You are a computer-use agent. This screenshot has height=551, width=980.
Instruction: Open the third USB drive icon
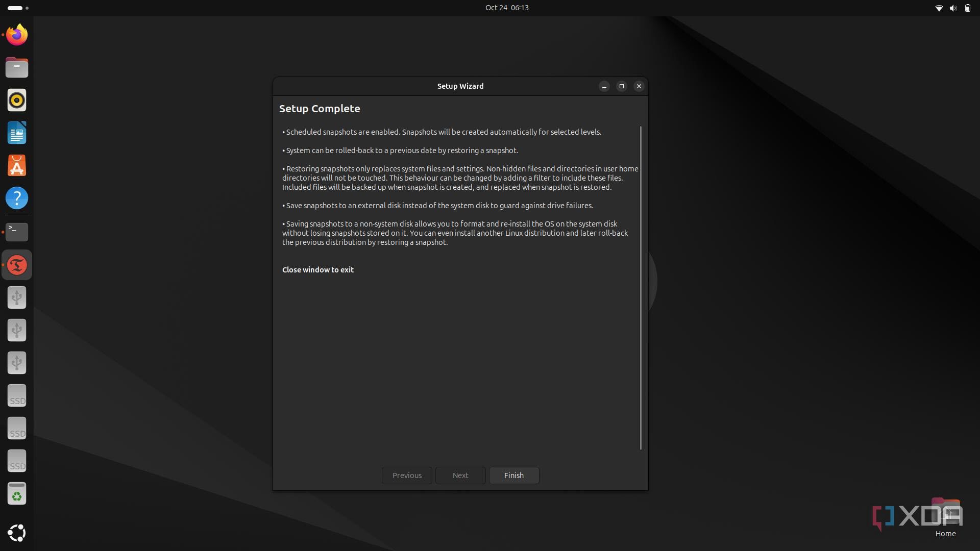coord(17,363)
